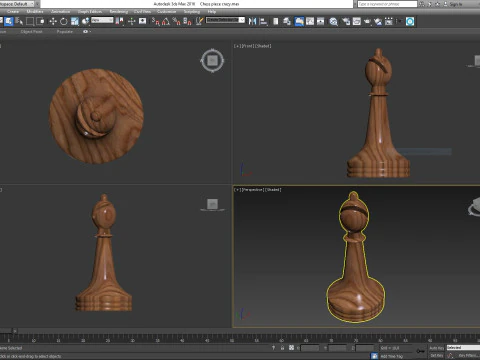Click the Perspective viewport label

click(x=253, y=190)
